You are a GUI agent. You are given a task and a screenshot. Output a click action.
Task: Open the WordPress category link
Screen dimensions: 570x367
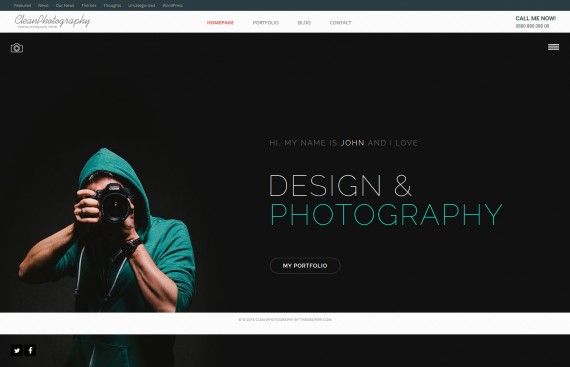172,5
